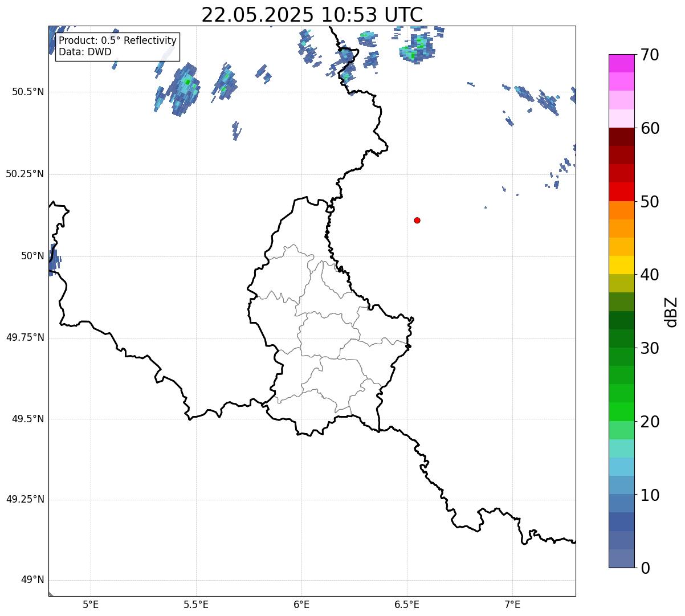The width and height of the screenshot is (685, 616).
Task: Click the 'Product: 0.5° Reflectivity' legend line
Action: point(117,41)
